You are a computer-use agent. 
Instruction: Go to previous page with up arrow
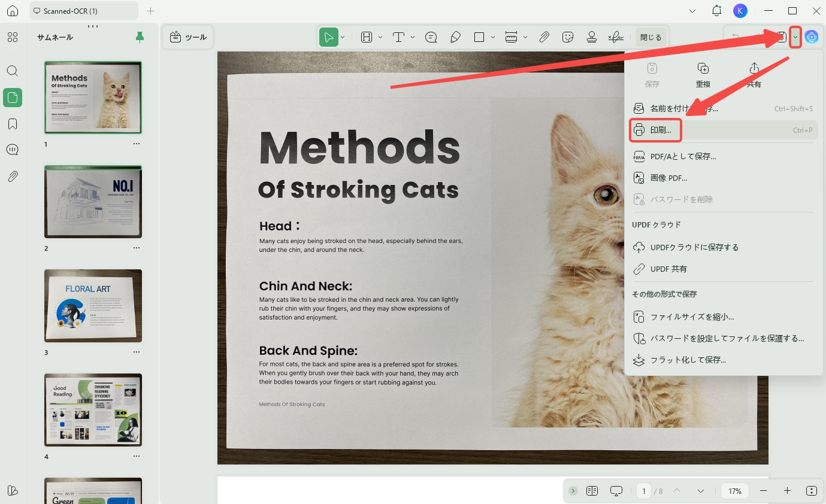click(x=677, y=491)
